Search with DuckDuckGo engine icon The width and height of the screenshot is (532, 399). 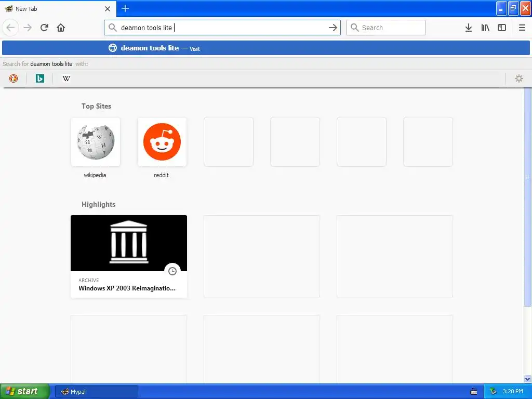pos(14,79)
